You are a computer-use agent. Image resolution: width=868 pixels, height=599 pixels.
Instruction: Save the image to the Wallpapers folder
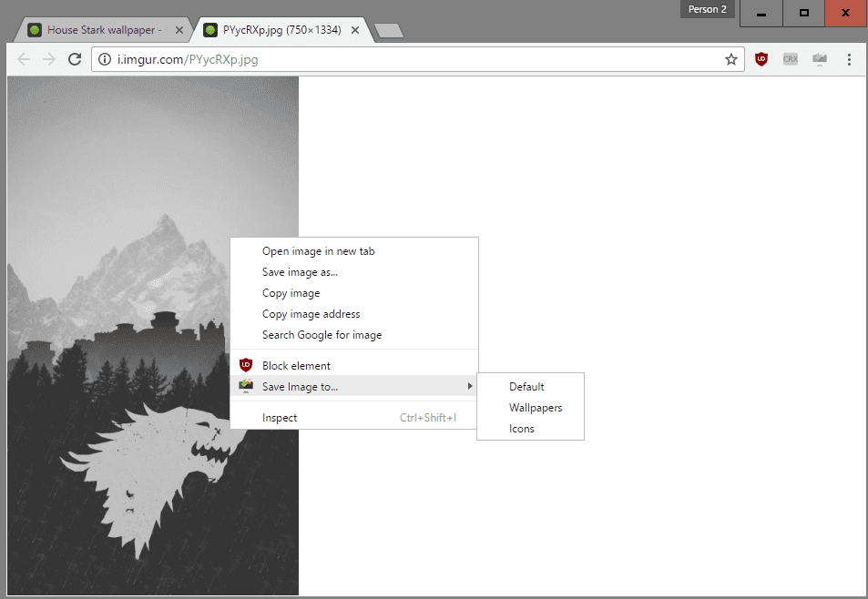tap(536, 408)
